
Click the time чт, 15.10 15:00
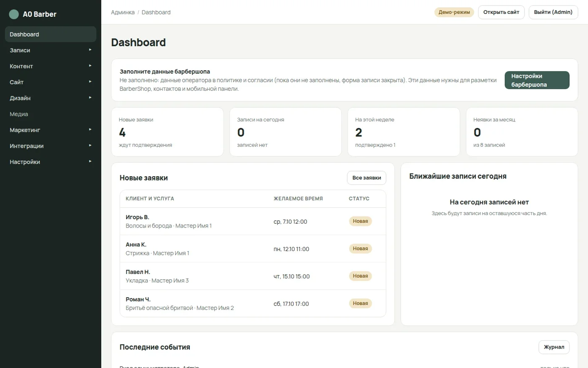(x=291, y=276)
